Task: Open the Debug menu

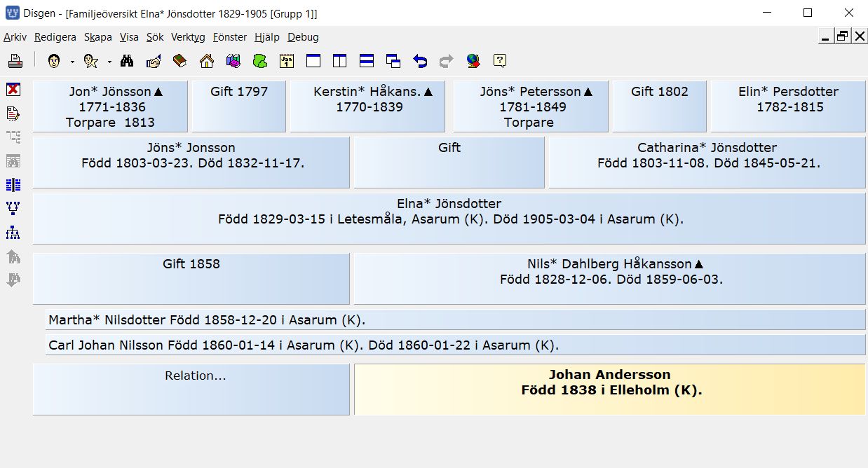Action: click(303, 37)
